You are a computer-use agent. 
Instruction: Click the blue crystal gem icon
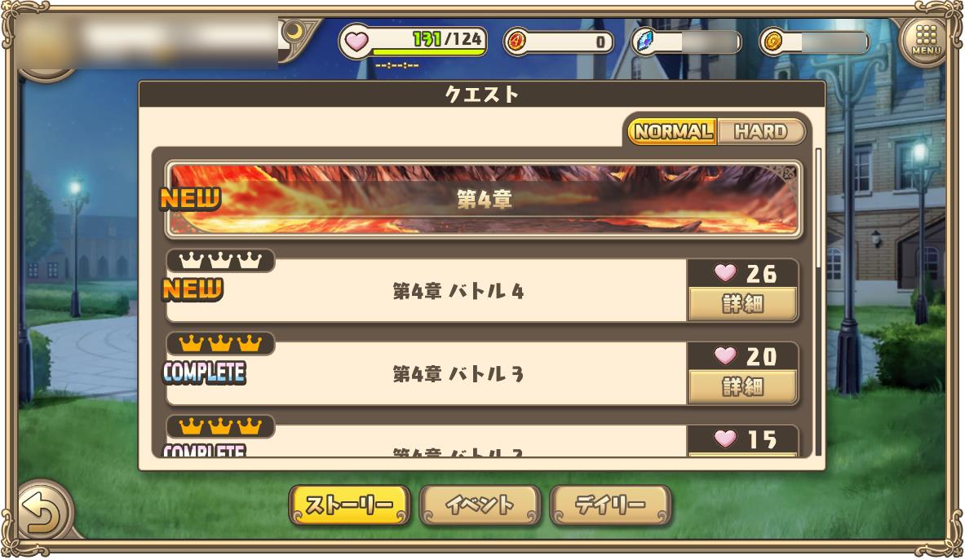click(x=644, y=42)
